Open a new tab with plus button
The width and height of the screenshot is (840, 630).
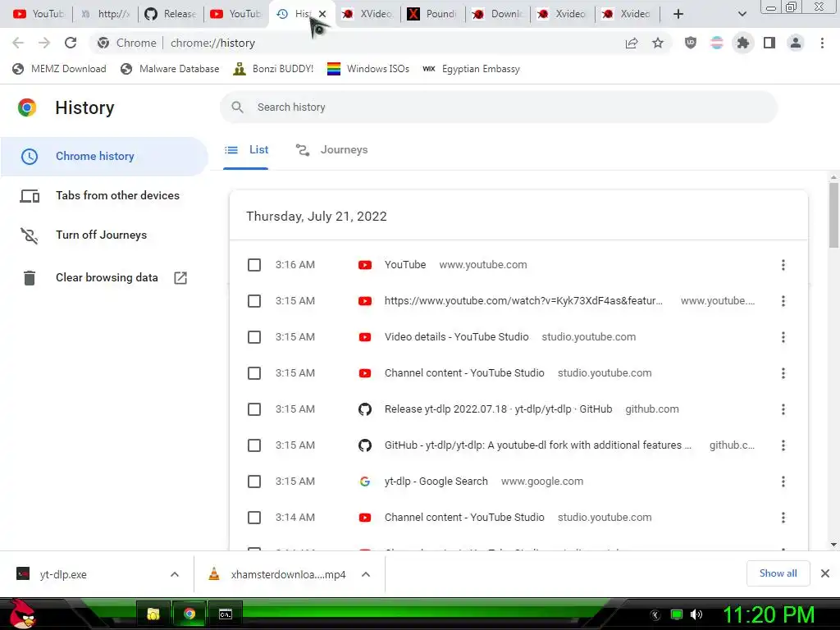[678, 14]
